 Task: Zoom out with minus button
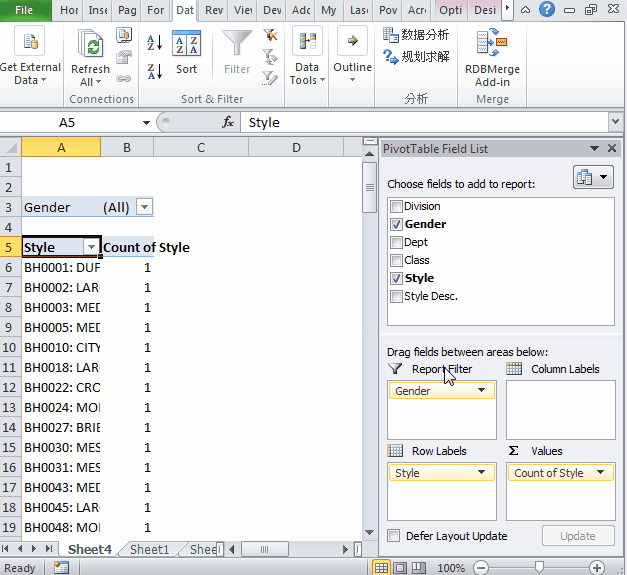(481, 568)
